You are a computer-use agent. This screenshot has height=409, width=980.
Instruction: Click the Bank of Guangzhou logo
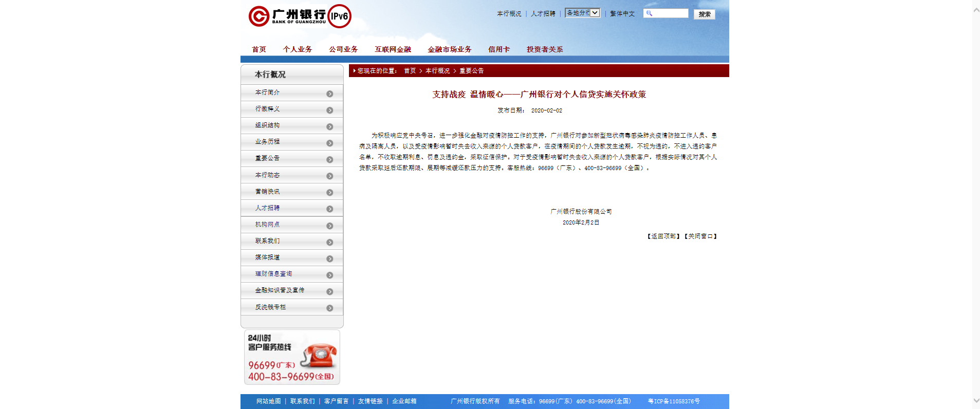(287, 16)
